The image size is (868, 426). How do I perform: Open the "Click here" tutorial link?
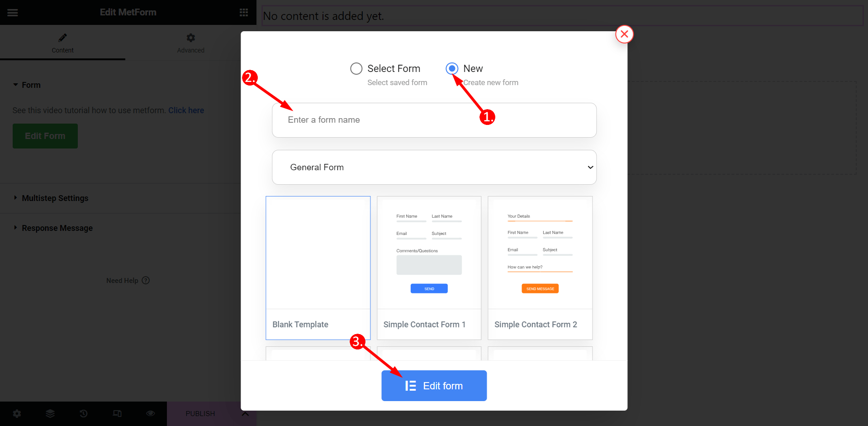tap(186, 110)
